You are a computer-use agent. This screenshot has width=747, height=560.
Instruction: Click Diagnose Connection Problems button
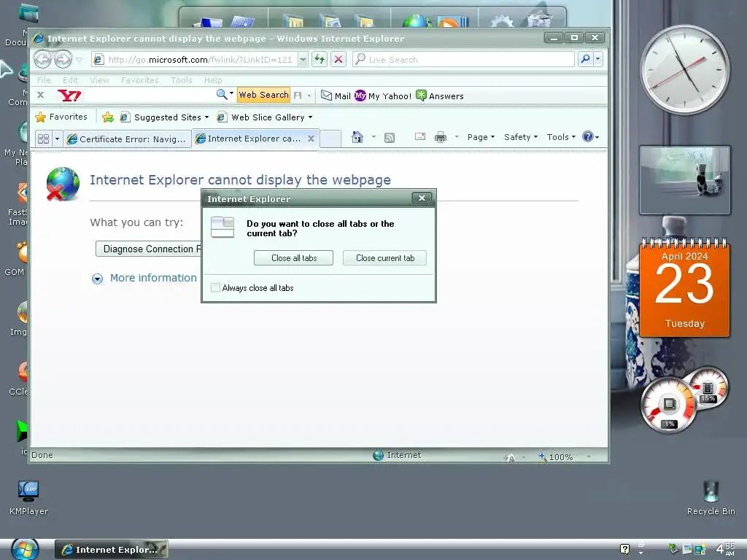(x=149, y=249)
